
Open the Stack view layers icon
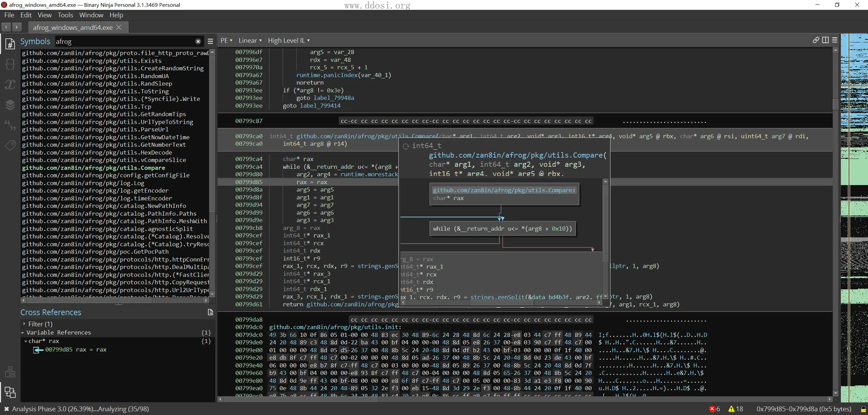pyautogui.click(x=10, y=105)
